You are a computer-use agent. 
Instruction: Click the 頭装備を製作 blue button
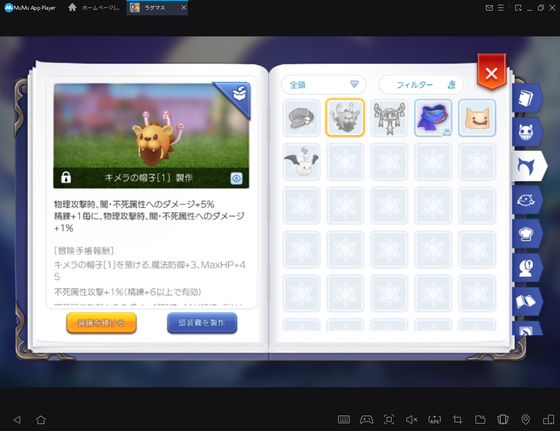pyautogui.click(x=202, y=323)
